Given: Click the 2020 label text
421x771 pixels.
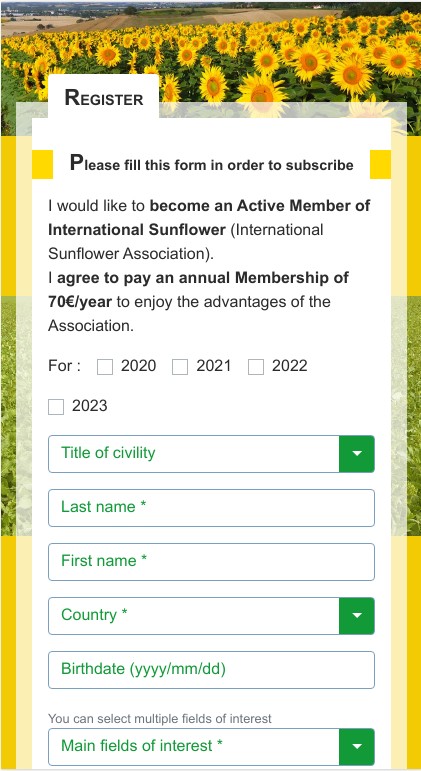Looking at the screenshot, I should [x=138, y=366].
